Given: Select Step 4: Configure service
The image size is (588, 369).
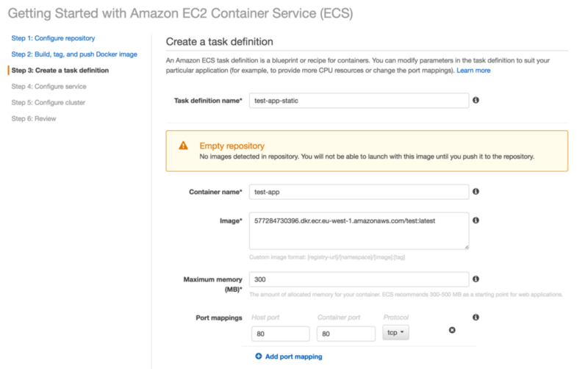Looking at the screenshot, I should pyautogui.click(x=49, y=87).
